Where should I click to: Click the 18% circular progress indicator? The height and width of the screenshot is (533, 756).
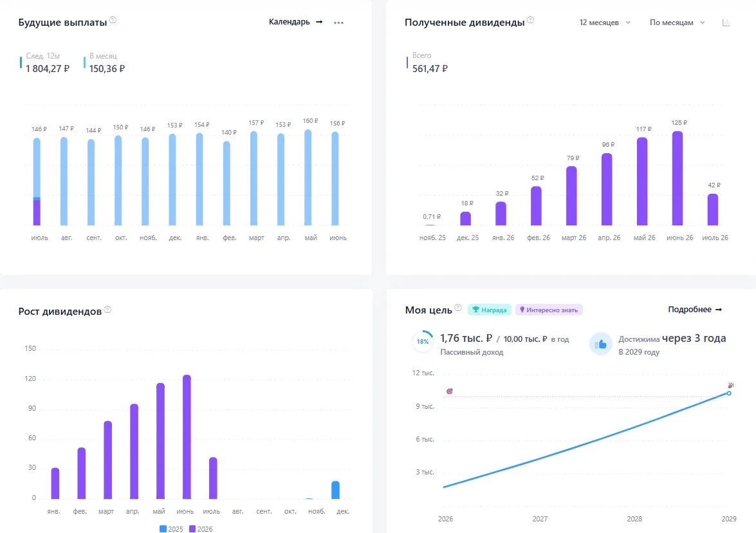pos(423,342)
